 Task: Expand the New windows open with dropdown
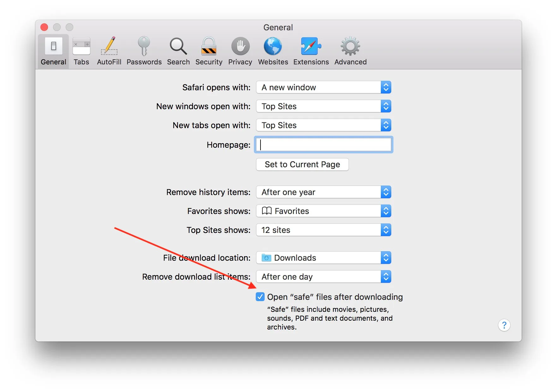[x=324, y=106]
